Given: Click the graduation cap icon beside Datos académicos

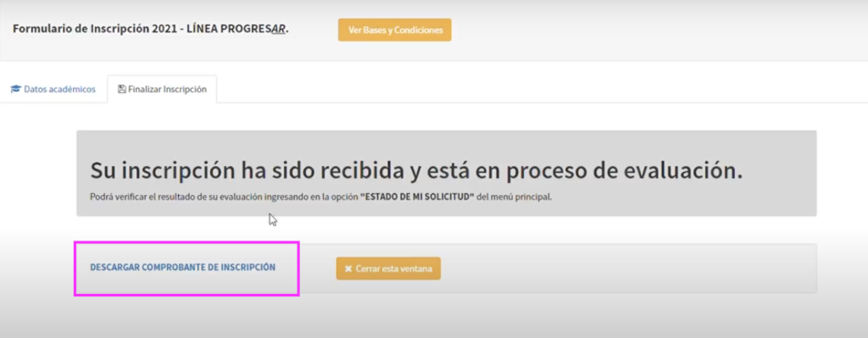Looking at the screenshot, I should 15,89.
